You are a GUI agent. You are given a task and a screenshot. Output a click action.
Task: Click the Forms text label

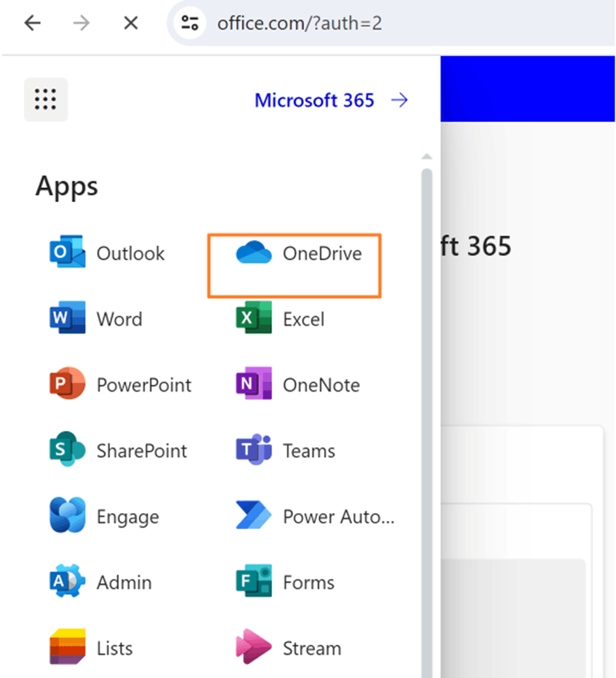[x=309, y=582]
